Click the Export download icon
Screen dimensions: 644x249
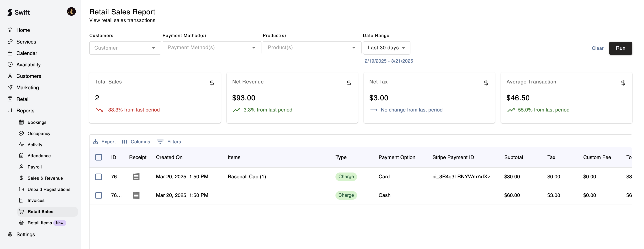pos(95,142)
